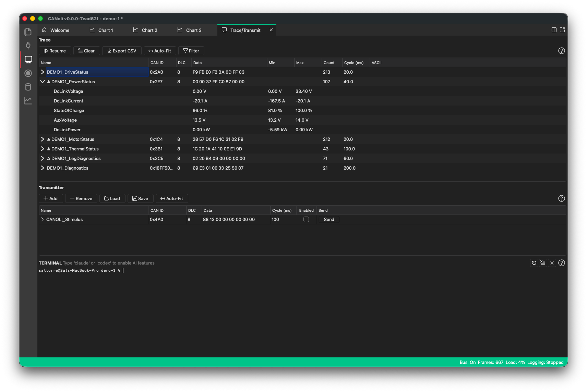Close the Trace/Transmit tab
The image size is (587, 392).
tap(271, 30)
